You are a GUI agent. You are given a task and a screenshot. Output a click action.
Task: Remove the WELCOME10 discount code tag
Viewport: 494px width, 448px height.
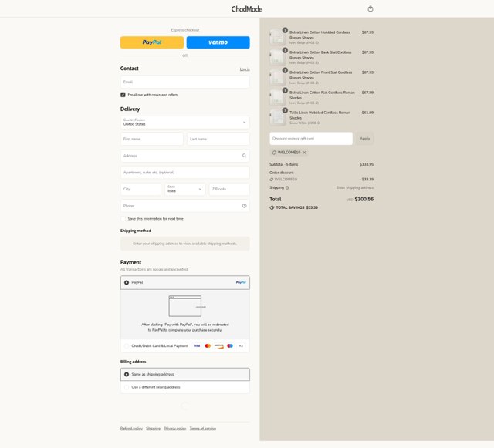click(x=304, y=153)
